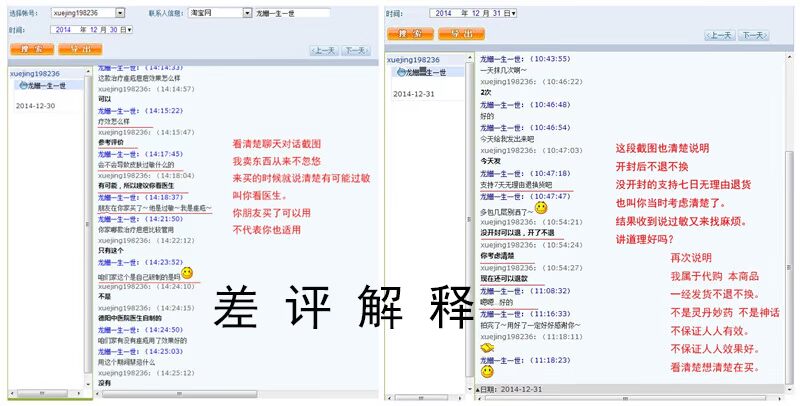This screenshot has width=800, height=406.
Task: Open the xuejing198236 account dropdown
Action: pos(120,13)
